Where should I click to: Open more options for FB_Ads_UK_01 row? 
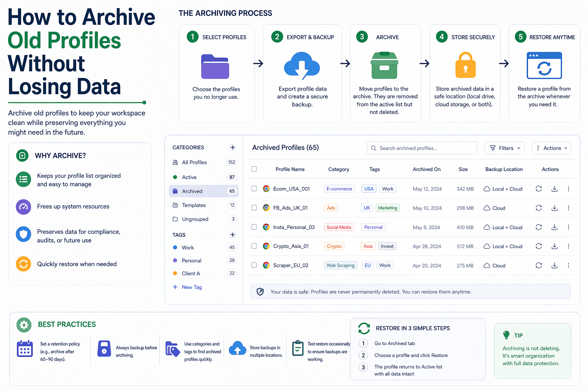click(x=568, y=208)
